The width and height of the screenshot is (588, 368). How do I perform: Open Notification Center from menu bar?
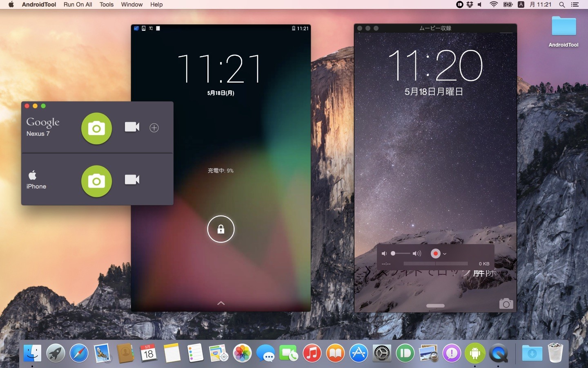coord(575,4)
